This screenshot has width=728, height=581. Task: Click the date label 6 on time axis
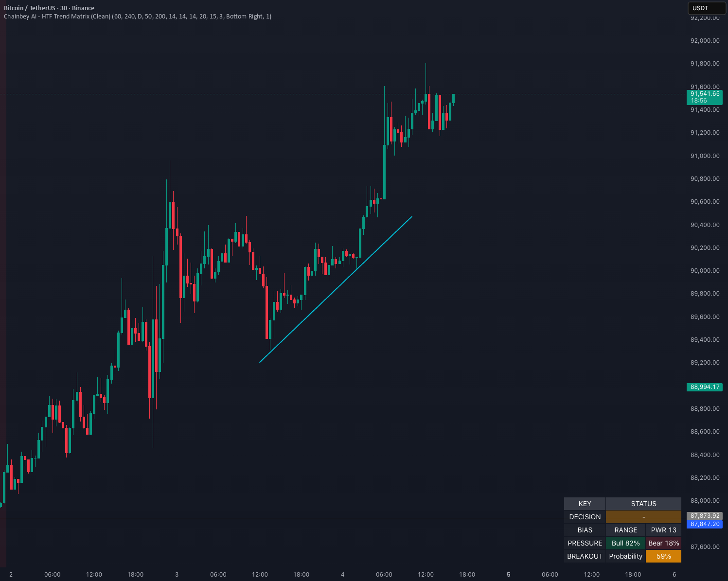[x=675, y=575]
